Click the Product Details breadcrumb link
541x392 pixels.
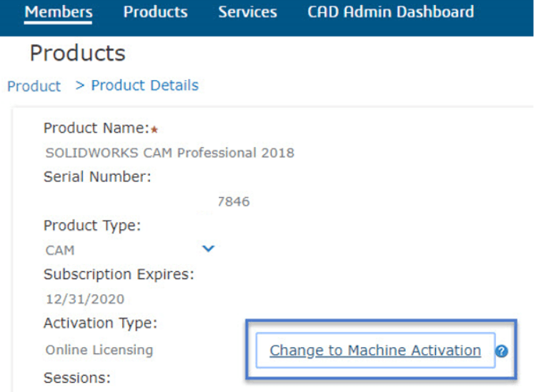click(x=145, y=86)
